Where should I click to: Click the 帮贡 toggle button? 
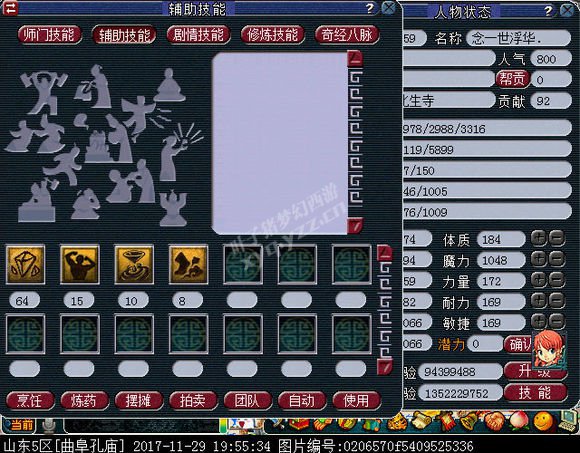(513, 79)
